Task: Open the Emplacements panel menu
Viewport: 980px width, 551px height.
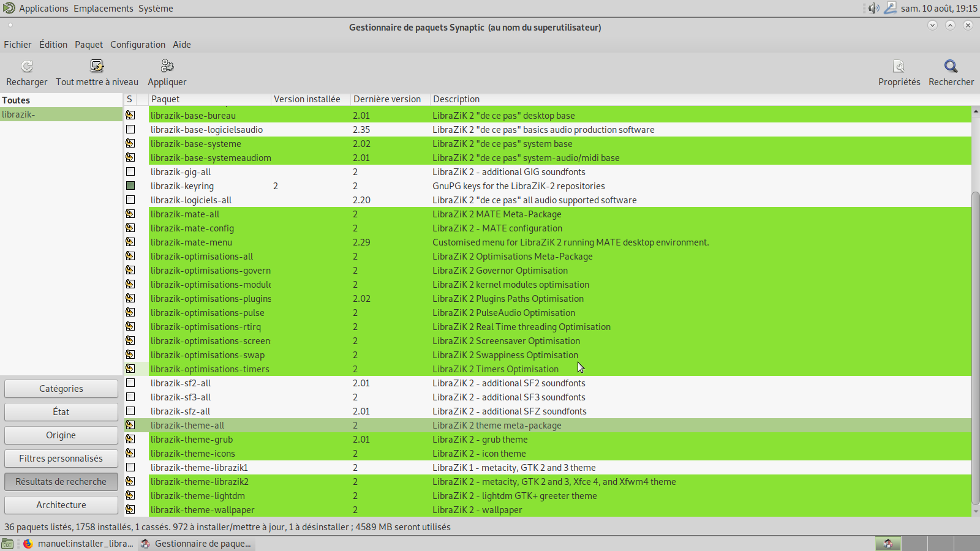Action: pyautogui.click(x=103, y=9)
